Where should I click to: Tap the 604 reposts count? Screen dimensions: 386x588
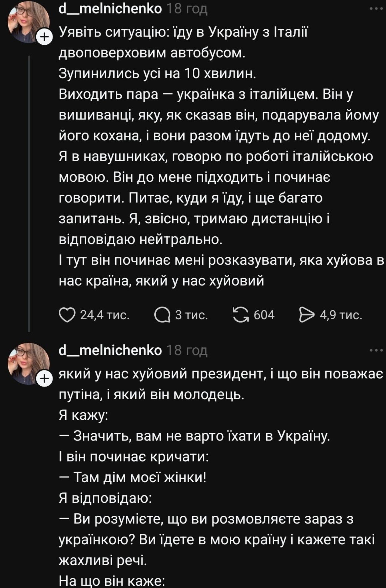click(x=264, y=315)
